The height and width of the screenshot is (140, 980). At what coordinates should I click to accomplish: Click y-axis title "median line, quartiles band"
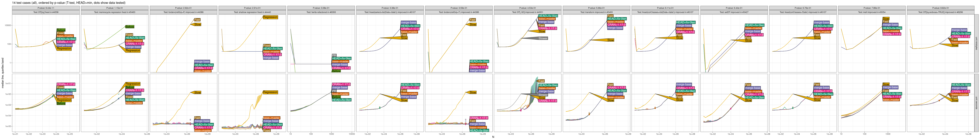tap(3, 73)
